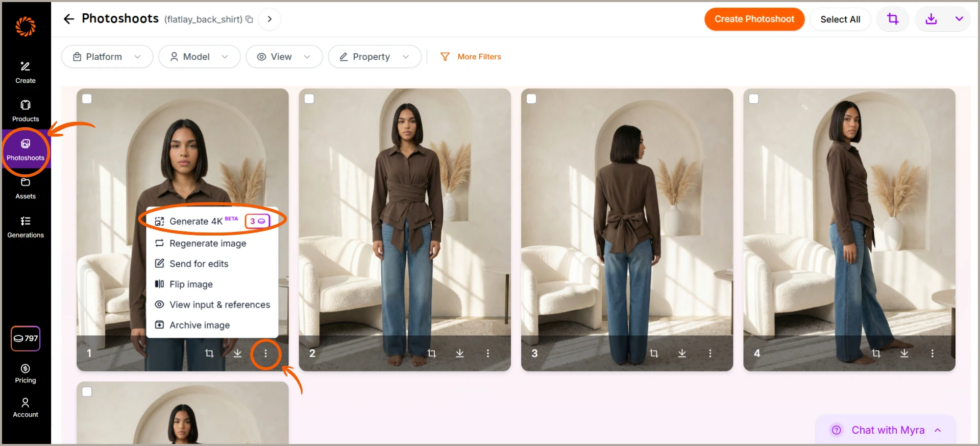The image size is (980, 446).
Task: Open three-dot menu on image 2
Action: 488,354
